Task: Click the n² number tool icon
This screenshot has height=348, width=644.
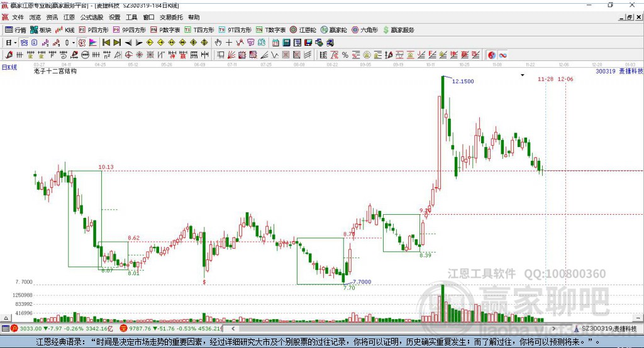Action: [x=107, y=55]
